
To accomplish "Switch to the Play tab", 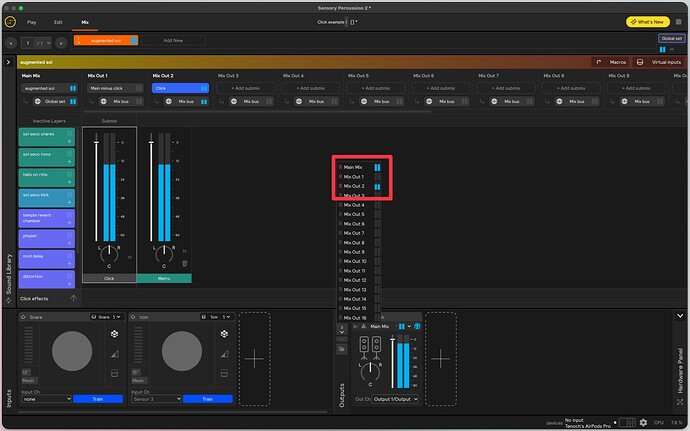I will (32, 22).
